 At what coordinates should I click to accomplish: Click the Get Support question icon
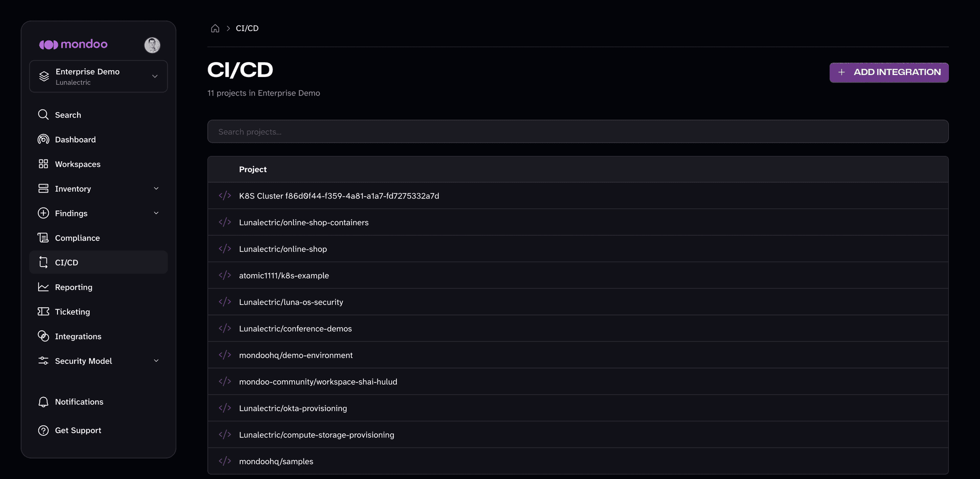point(44,430)
